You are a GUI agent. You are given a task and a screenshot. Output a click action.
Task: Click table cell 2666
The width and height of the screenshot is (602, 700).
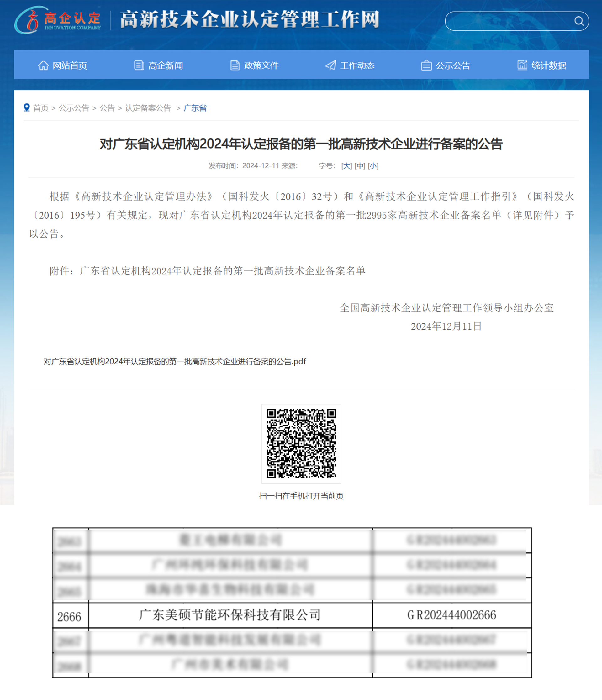(x=71, y=616)
